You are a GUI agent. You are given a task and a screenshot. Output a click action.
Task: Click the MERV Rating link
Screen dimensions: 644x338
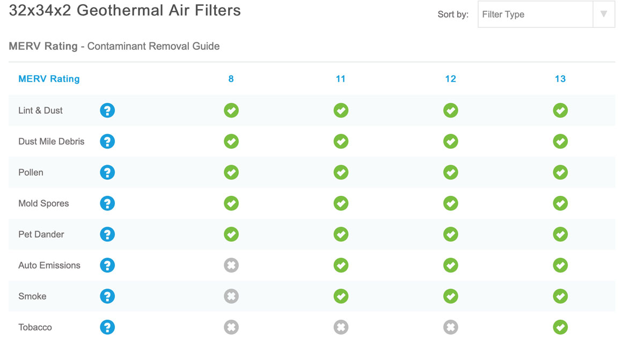[49, 78]
